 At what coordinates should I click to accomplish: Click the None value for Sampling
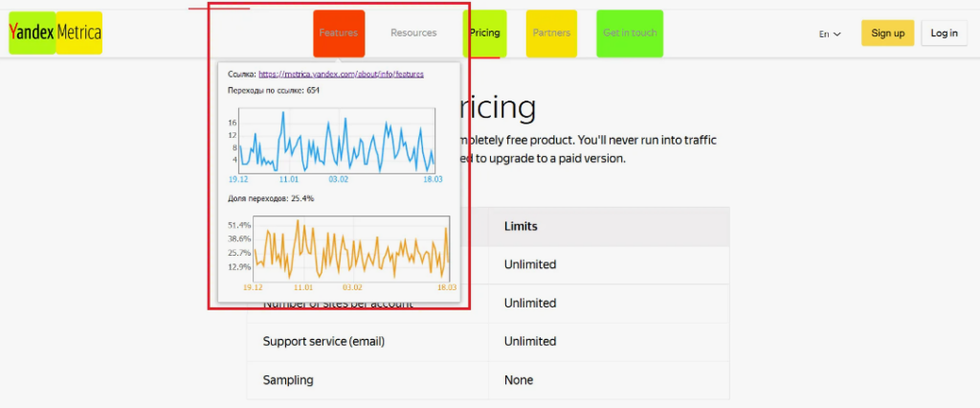pyautogui.click(x=519, y=380)
